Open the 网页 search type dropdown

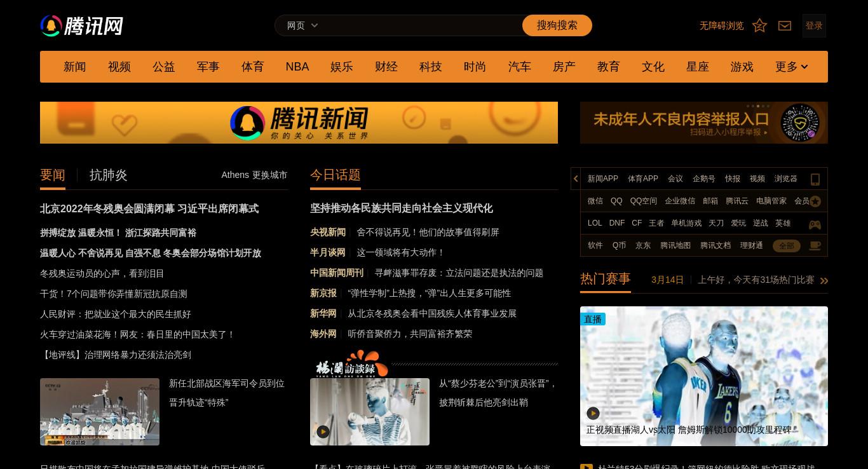[302, 25]
